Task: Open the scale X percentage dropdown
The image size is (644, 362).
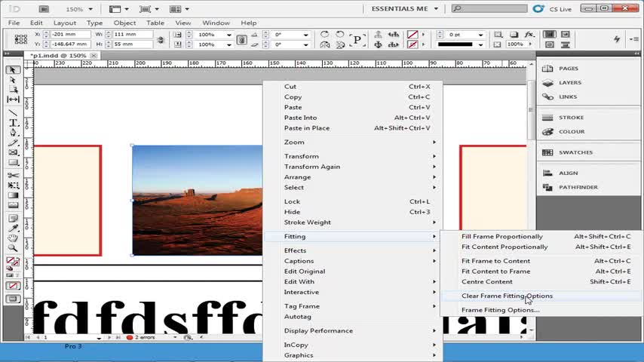Action: point(229,35)
